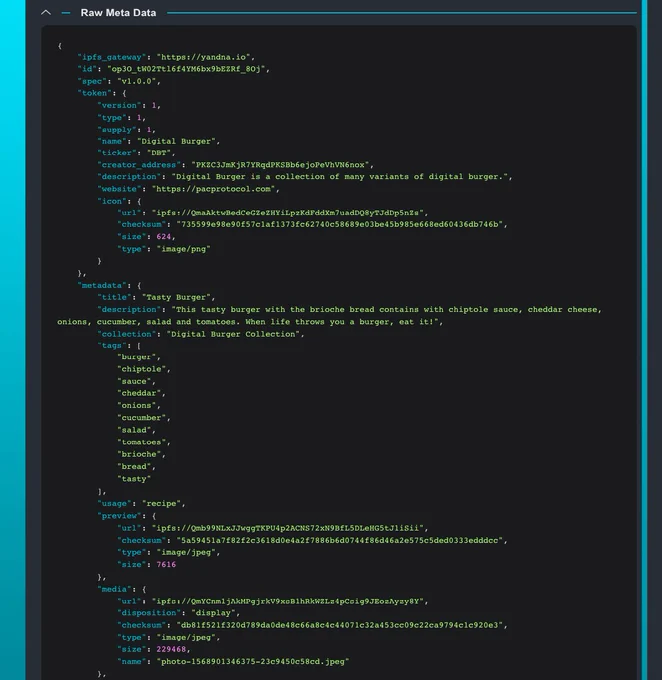
Task: Select the preview ipfs url starting with Qmb99NLx
Action: tap(288, 528)
